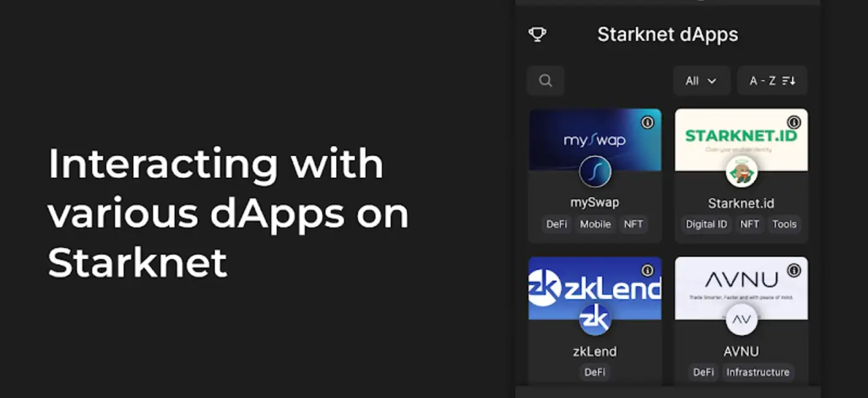The width and height of the screenshot is (868, 398).
Task: Click the round mySwap logo icon
Action: (595, 172)
